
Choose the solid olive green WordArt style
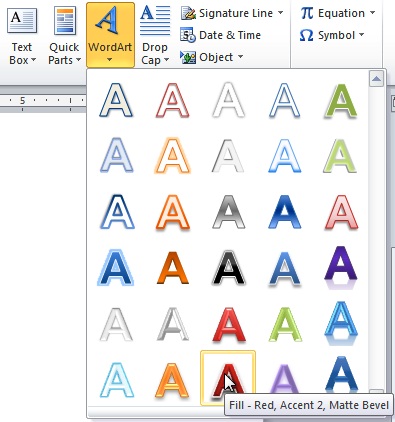point(341,100)
